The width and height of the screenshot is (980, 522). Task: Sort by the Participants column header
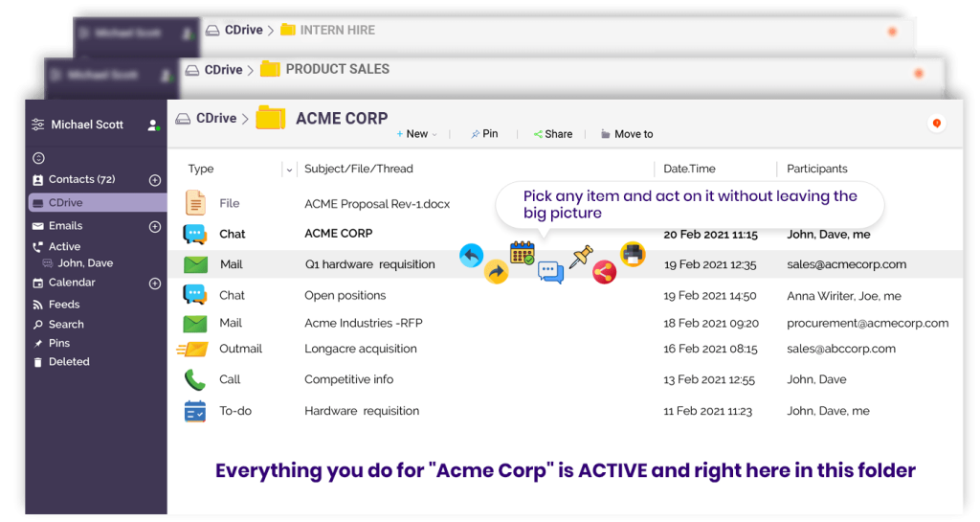click(x=817, y=169)
